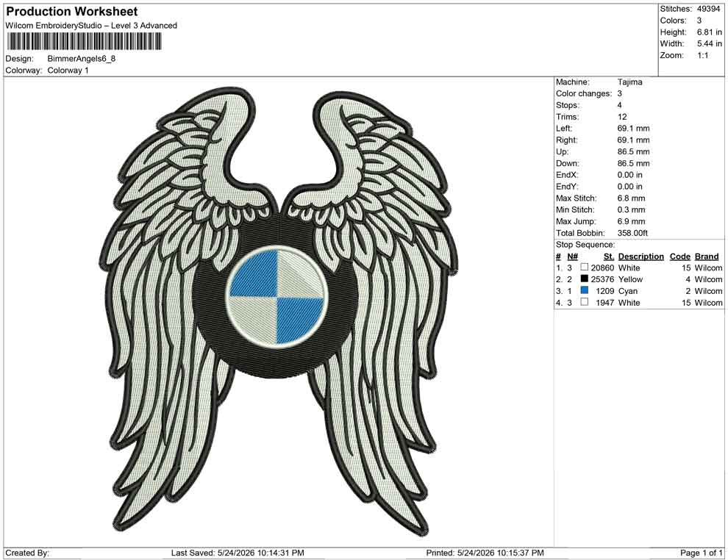The width and height of the screenshot is (728, 560).
Task: Click the min stitch value '0.3 mm'
Action: [x=631, y=209]
